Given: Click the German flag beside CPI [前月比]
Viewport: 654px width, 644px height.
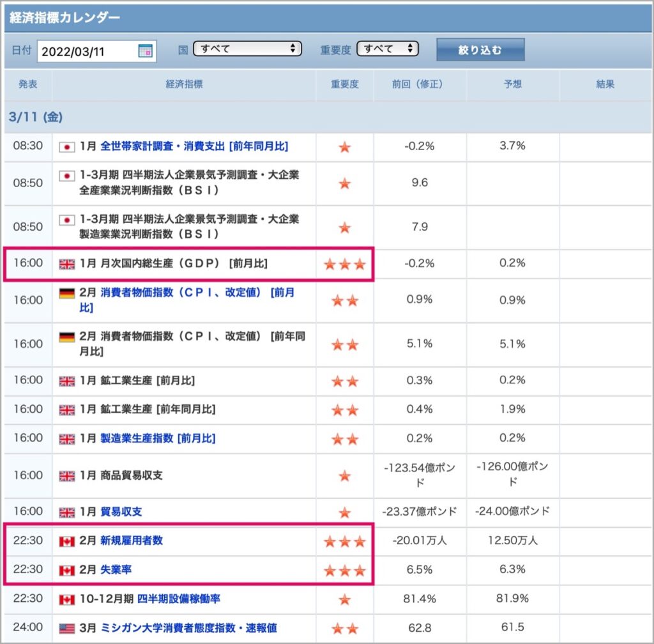Looking at the screenshot, I should (x=66, y=294).
